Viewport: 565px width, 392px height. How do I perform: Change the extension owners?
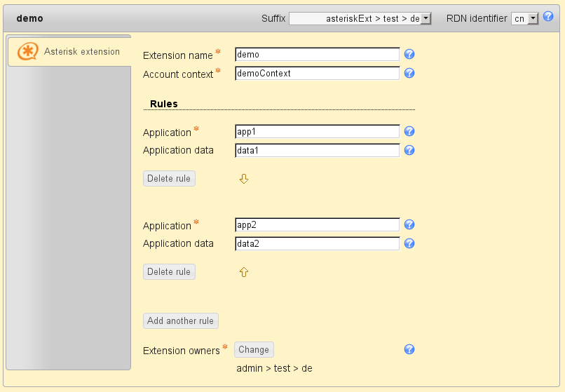coord(254,350)
